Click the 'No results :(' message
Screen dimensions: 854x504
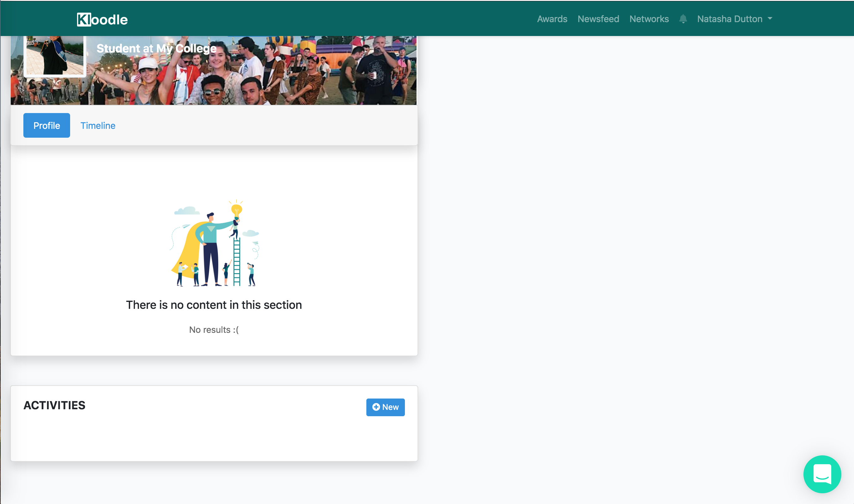(213, 329)
